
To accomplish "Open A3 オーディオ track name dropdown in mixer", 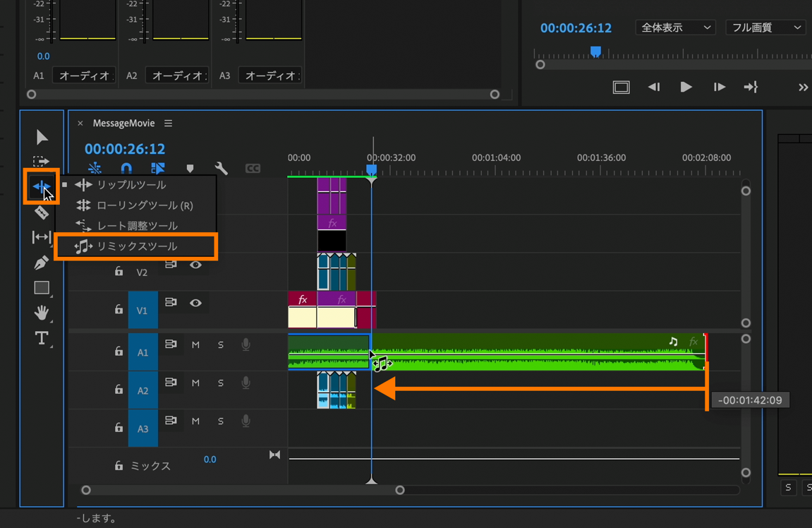I will click(x=269, y=76).
